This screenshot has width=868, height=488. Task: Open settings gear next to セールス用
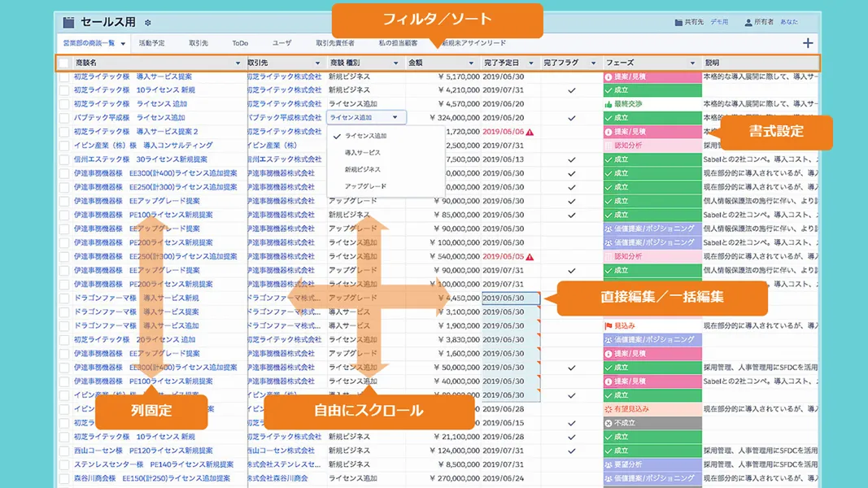click(148, 23)
